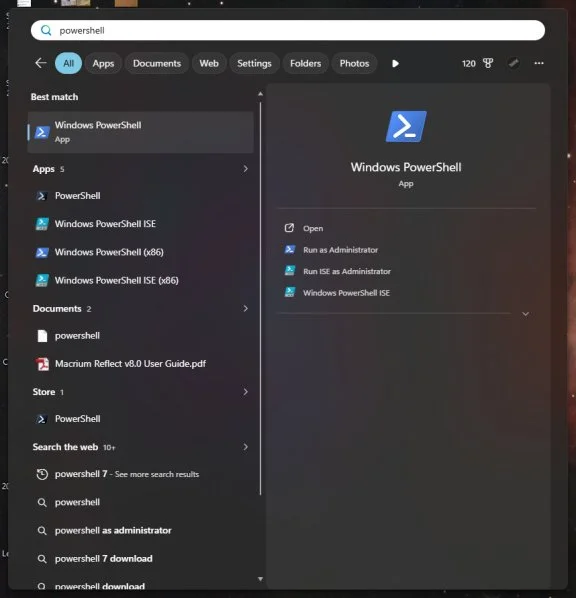Expand the Documents results section chevron
Viewport: 576px width, 598px height.
(x=246, y=308)
